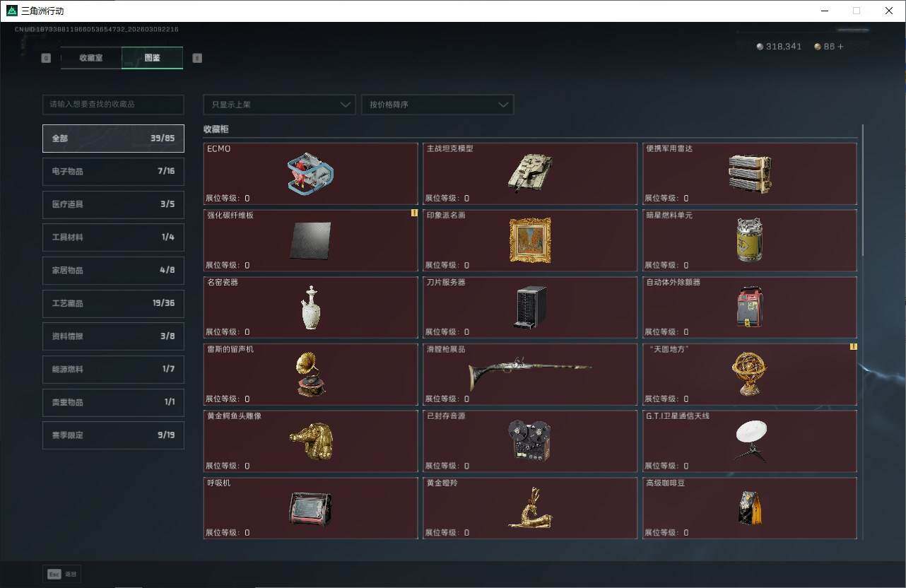The image size is (906, 588).
Task: Click the 收藏柜 section heading
Action: click(x=216, y=129)
